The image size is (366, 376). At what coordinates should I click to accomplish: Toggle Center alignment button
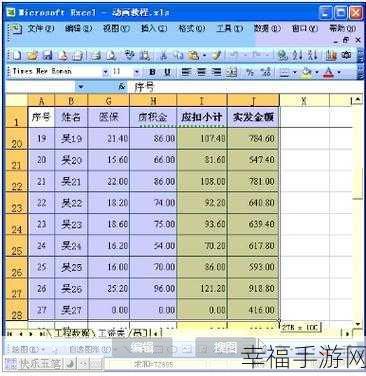click(201, 72)
